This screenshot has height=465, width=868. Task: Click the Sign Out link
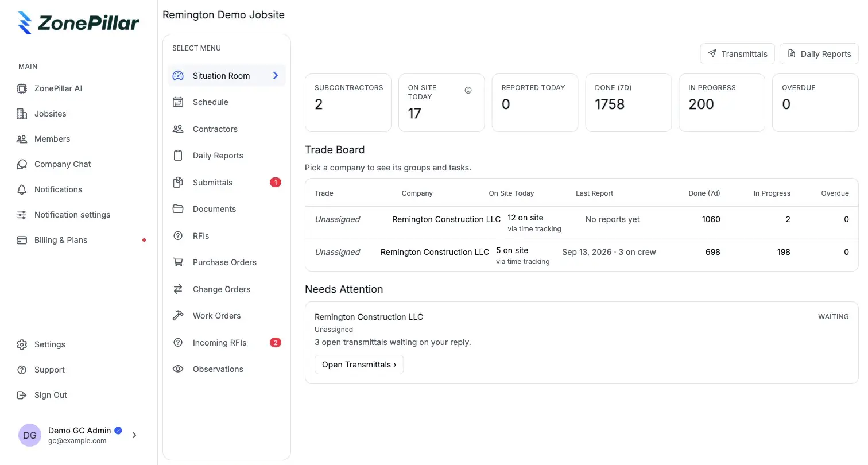click(x=51, y=395)
